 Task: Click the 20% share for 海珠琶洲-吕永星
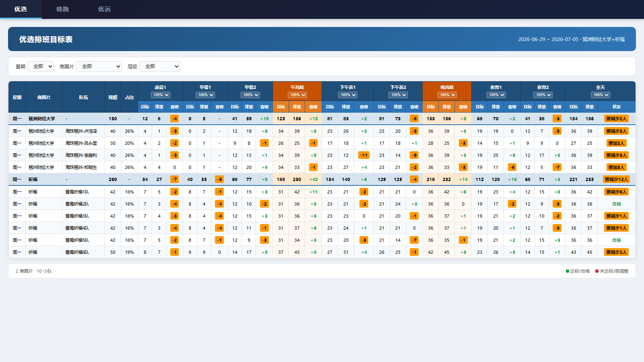pyautogui.click(x=129, y=143)
